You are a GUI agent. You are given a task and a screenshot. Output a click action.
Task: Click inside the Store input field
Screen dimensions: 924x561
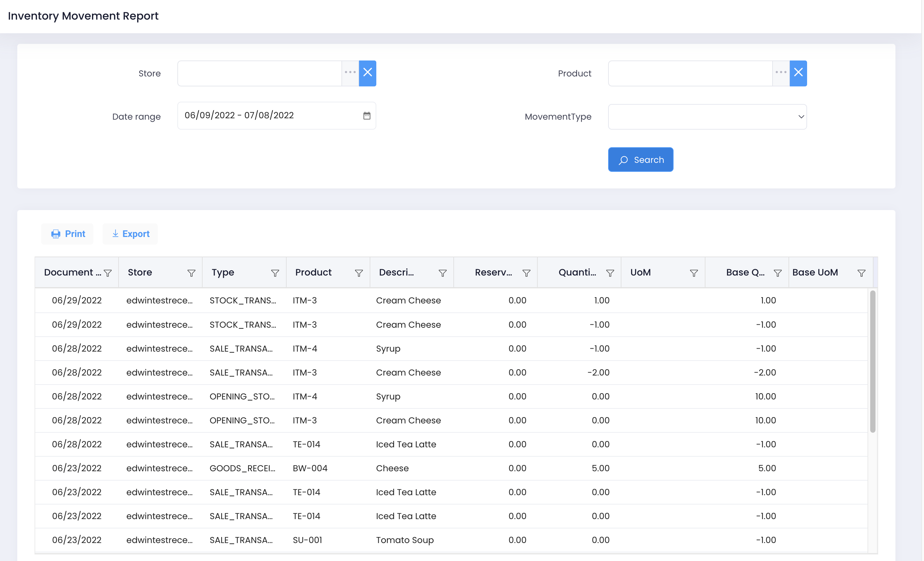coord(259,73)
